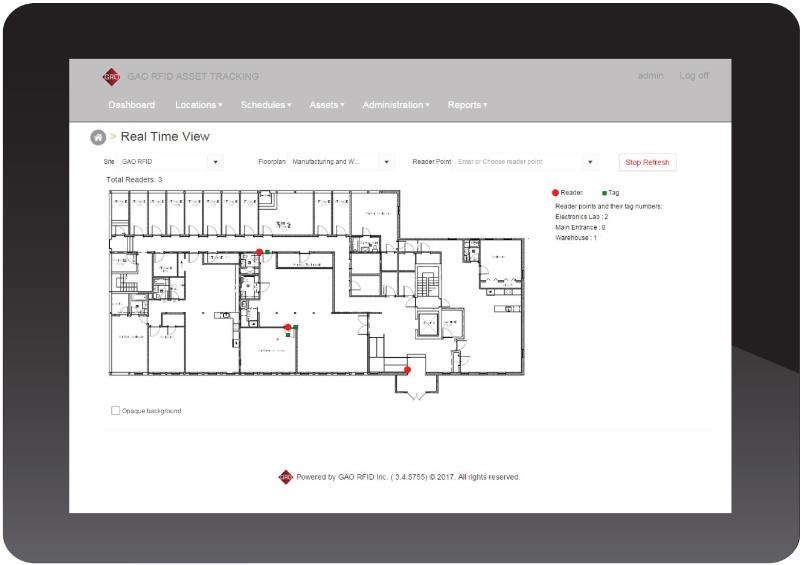
Task: Go to the Dashboard page
Action: 131,105
